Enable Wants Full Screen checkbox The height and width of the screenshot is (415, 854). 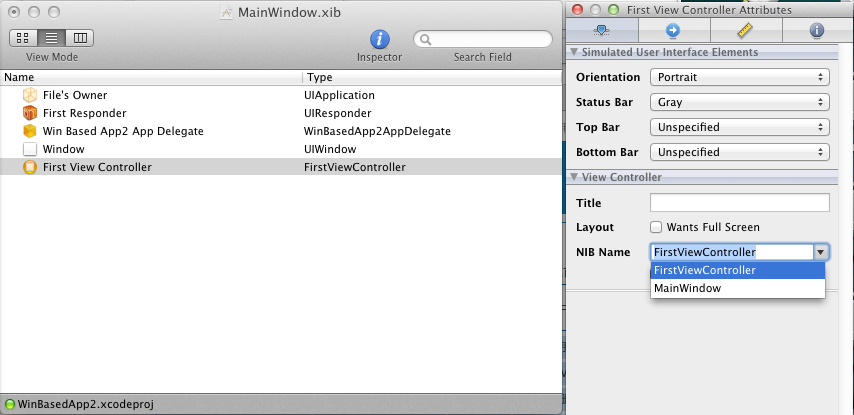point(656,227)
